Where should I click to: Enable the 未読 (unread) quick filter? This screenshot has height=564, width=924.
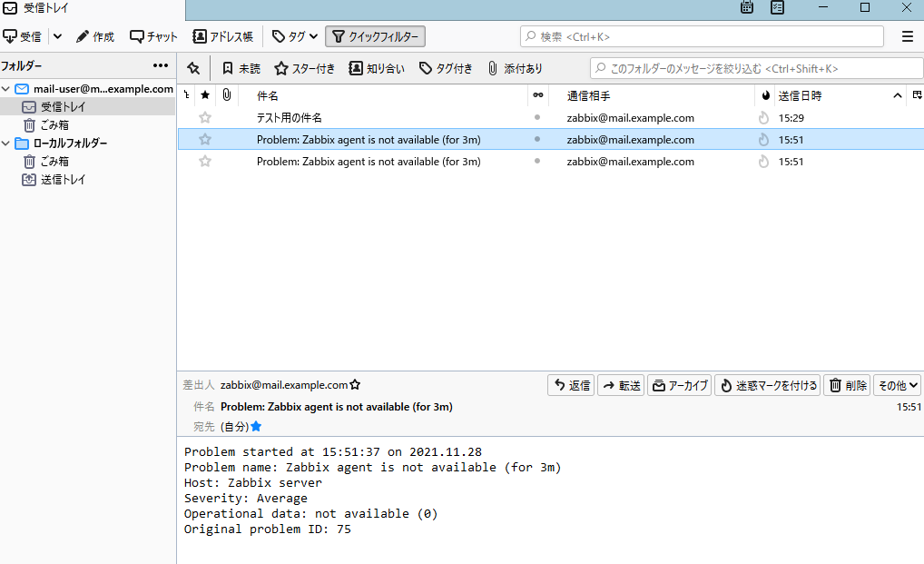(242, 67)
